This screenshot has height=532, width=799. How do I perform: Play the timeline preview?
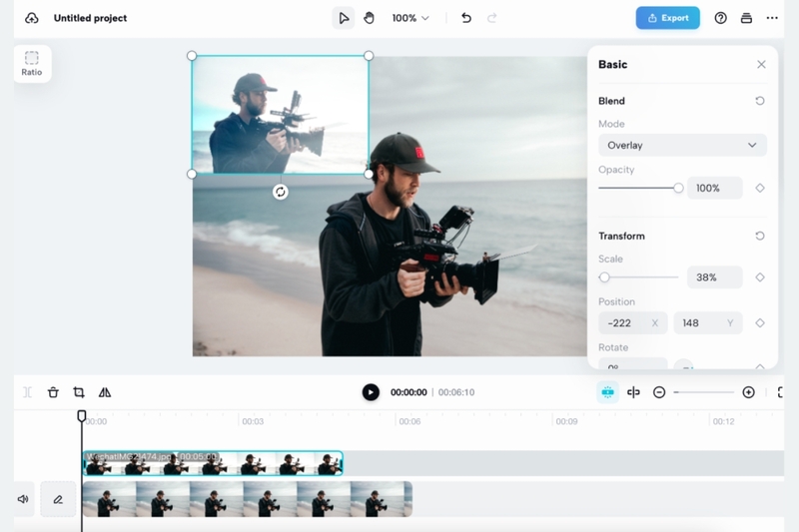point(371,392)
